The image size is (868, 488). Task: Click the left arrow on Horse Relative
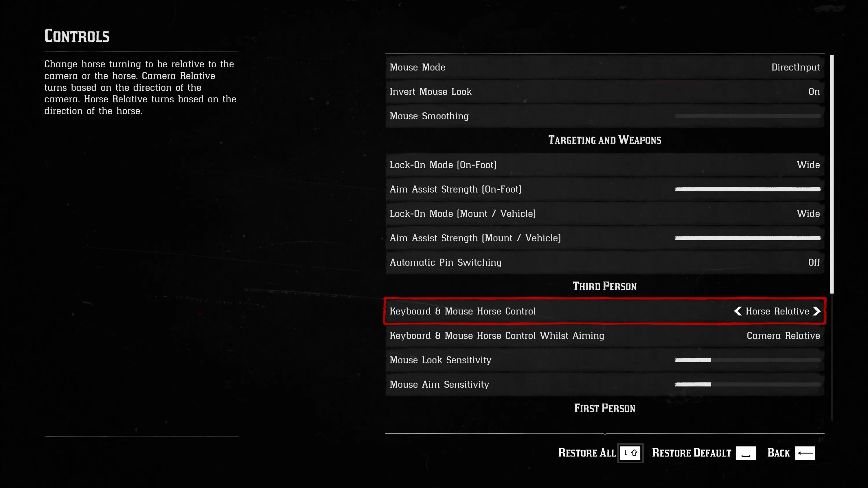[x=738, y=310]
